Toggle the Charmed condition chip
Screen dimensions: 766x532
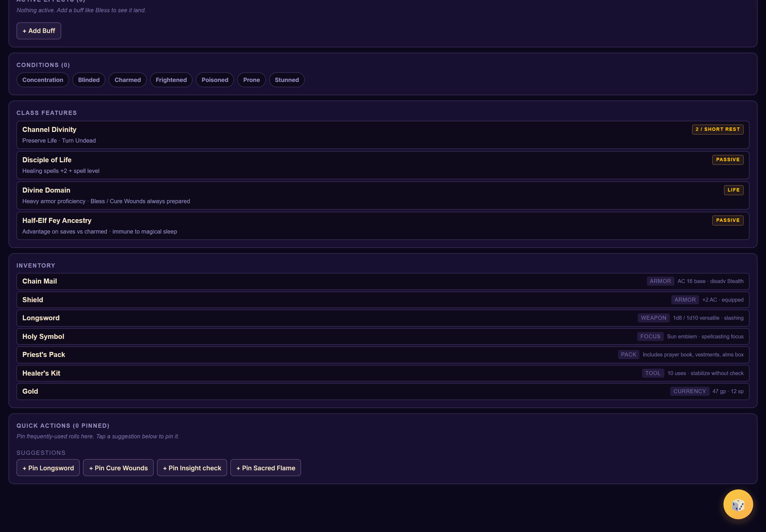[x=128, y=80]
